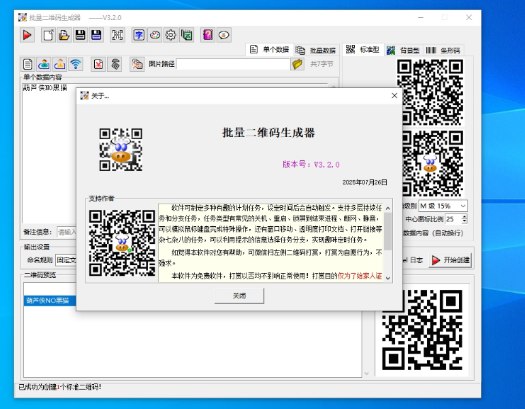The image size is (525, 409).
Task: Click the large generated QR code at bottom right
Action: tap(422, 330)
